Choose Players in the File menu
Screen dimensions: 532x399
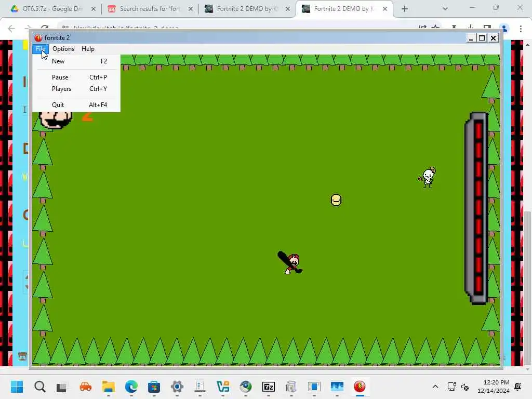(x=76, y=89)
